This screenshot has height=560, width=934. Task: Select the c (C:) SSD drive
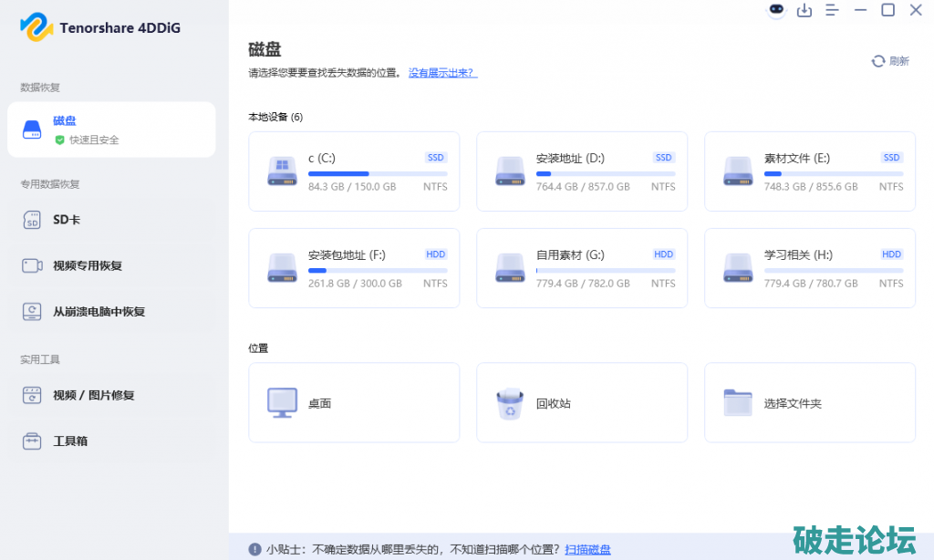tap(354, 171)
